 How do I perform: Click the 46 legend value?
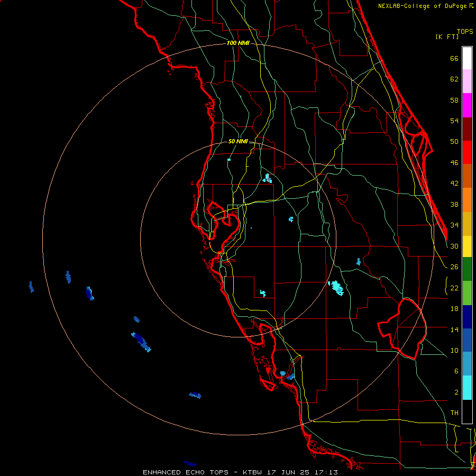click(454, 163)
